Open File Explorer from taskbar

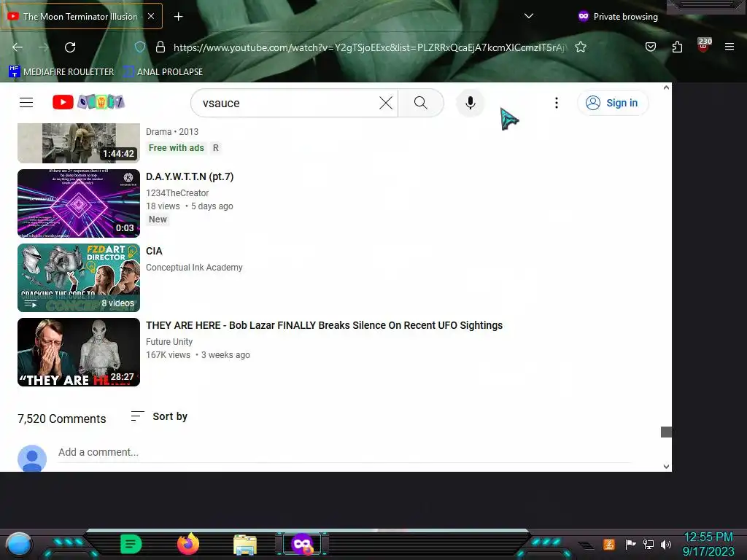245,545
